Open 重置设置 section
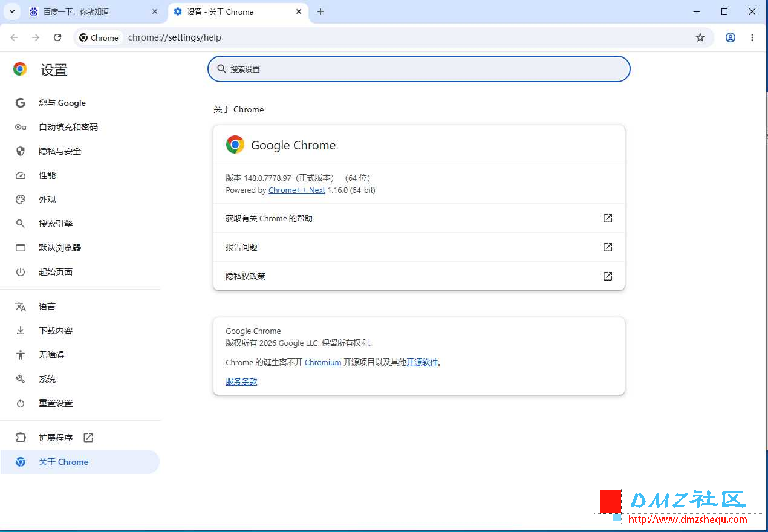This screenshot has height=532, width=768. click(x=80, y=403)
